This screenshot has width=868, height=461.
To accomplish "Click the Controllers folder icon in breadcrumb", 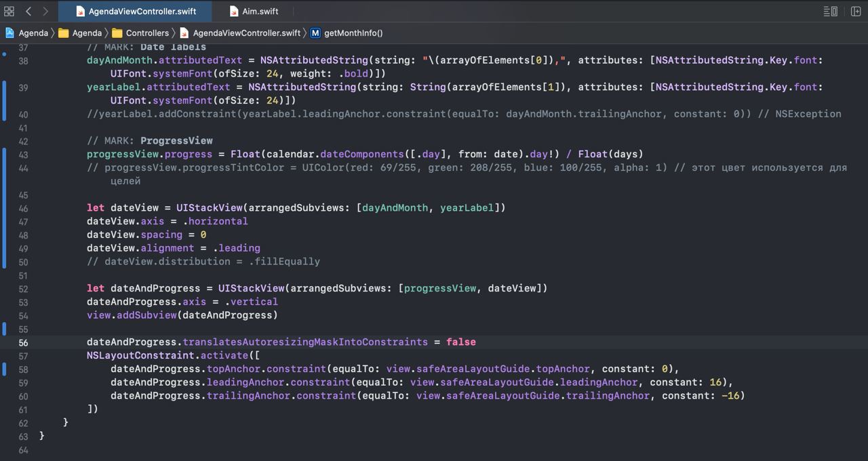I will (x=117, y=33).
